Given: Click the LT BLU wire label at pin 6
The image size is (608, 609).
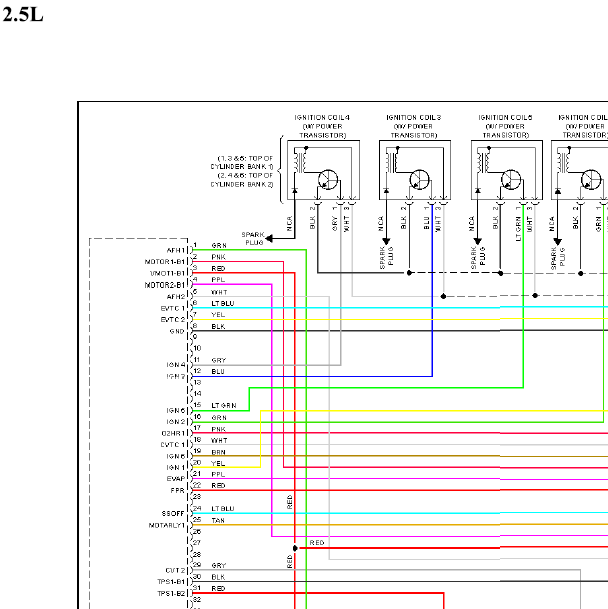Looking at the screenshot, I should (x=223, y=303).
